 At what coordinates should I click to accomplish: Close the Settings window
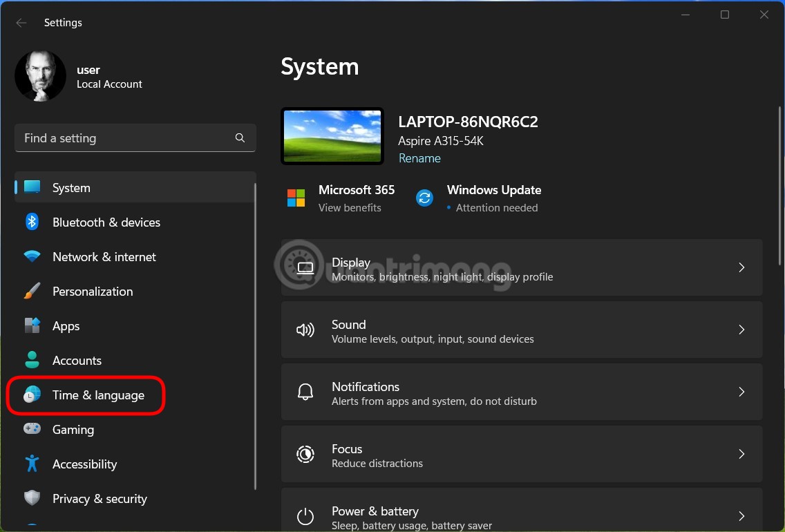[764, 15]
